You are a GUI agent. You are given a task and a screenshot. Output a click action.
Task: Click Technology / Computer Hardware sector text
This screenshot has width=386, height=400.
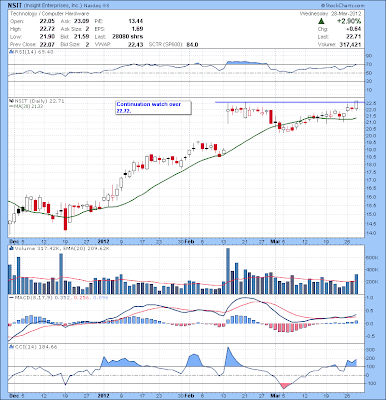pos(50,14)
